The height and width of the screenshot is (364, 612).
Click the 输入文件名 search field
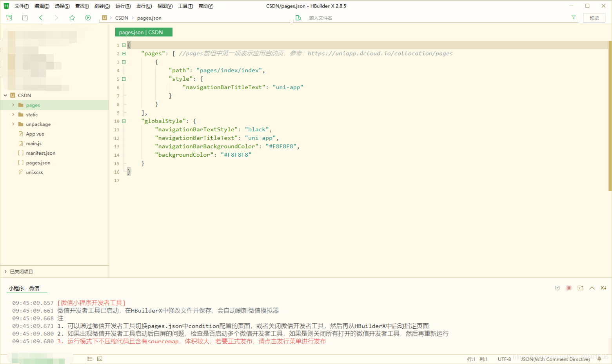click(x=435, y=18)
